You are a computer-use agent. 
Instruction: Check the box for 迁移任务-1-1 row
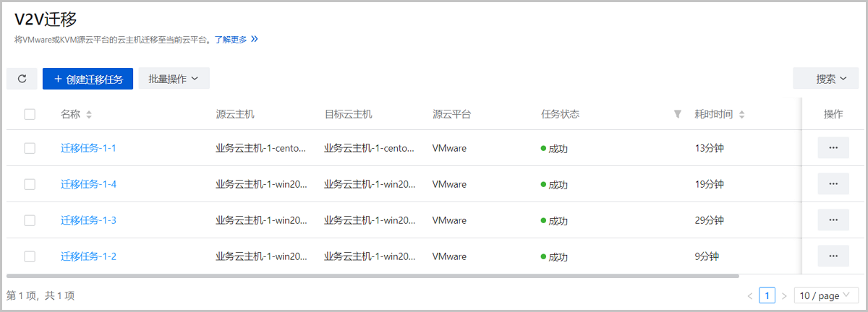tap(30, 148)
